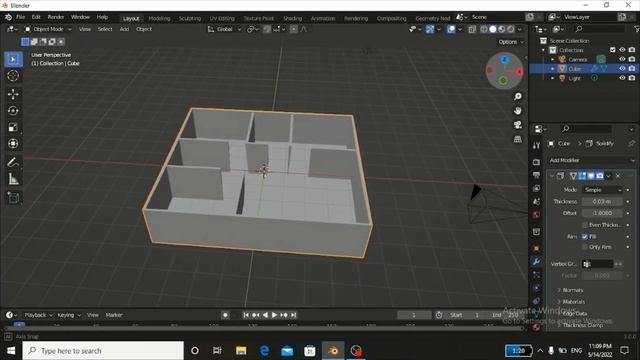
Task: Select the Move tool
Action: 13,94
